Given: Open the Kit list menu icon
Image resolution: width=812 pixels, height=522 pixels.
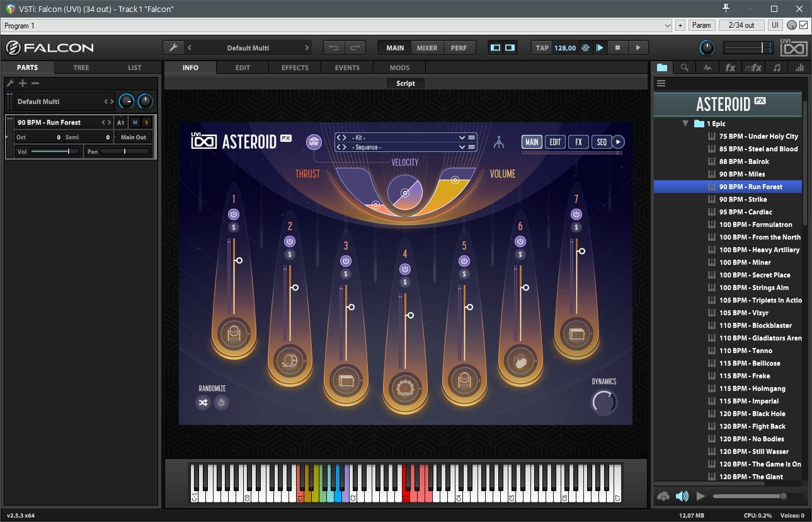Looking at the screenshot, I should coord(472,137).
